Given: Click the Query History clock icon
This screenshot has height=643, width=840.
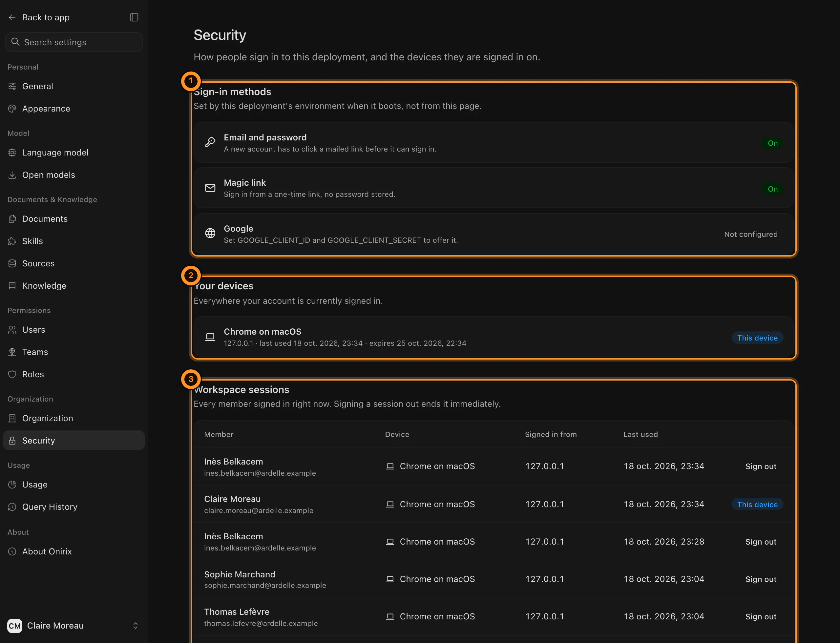Looking at the screenshot, I should pyautogui.click(x=12, y=507).
